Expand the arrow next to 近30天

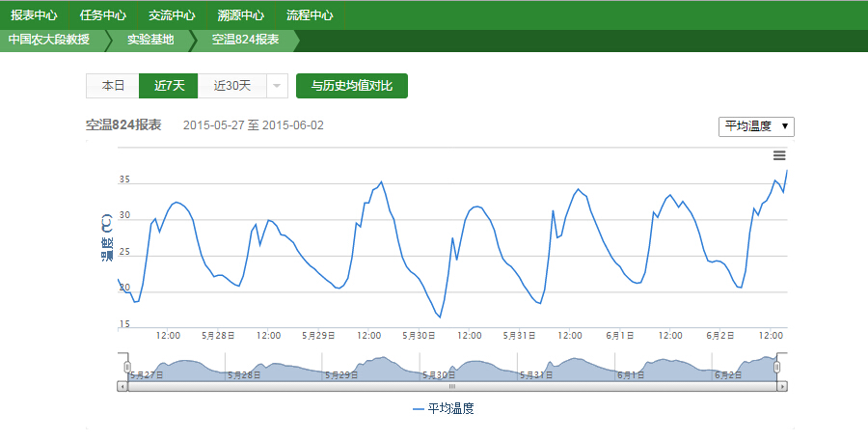(x=277, y=86)
